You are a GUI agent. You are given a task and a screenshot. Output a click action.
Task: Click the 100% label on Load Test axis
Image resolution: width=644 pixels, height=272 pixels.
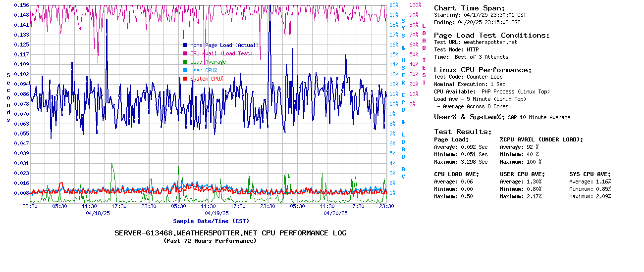(x=415, y=5)
